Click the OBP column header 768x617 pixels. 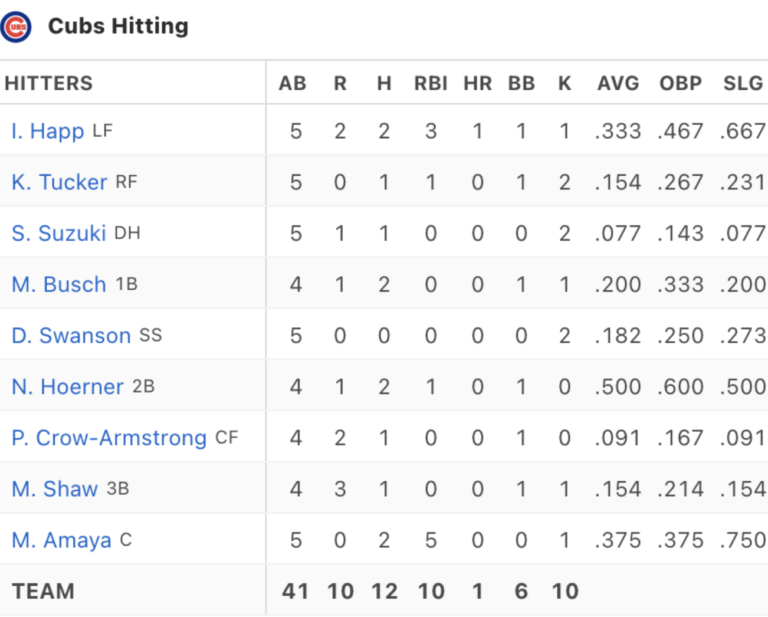click(681, 83)
